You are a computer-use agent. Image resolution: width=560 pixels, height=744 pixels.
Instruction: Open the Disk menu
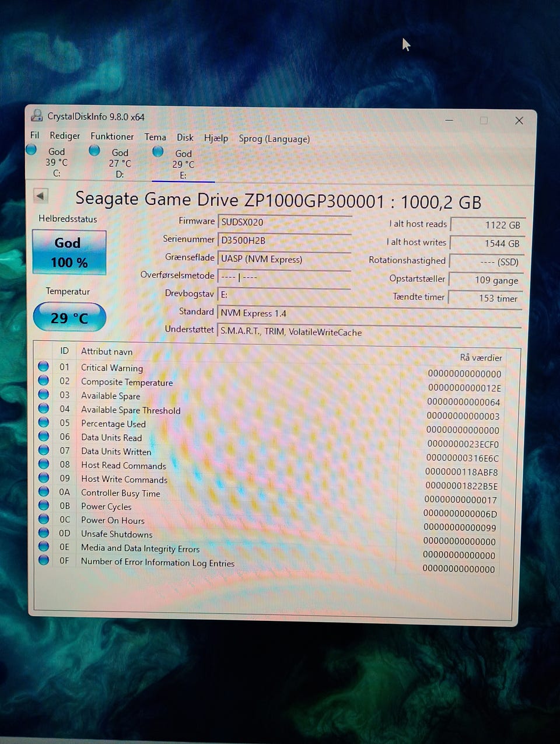185,137
